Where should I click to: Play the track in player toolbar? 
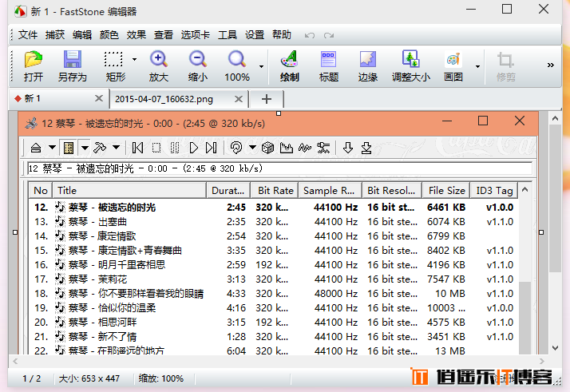[193, 148]
